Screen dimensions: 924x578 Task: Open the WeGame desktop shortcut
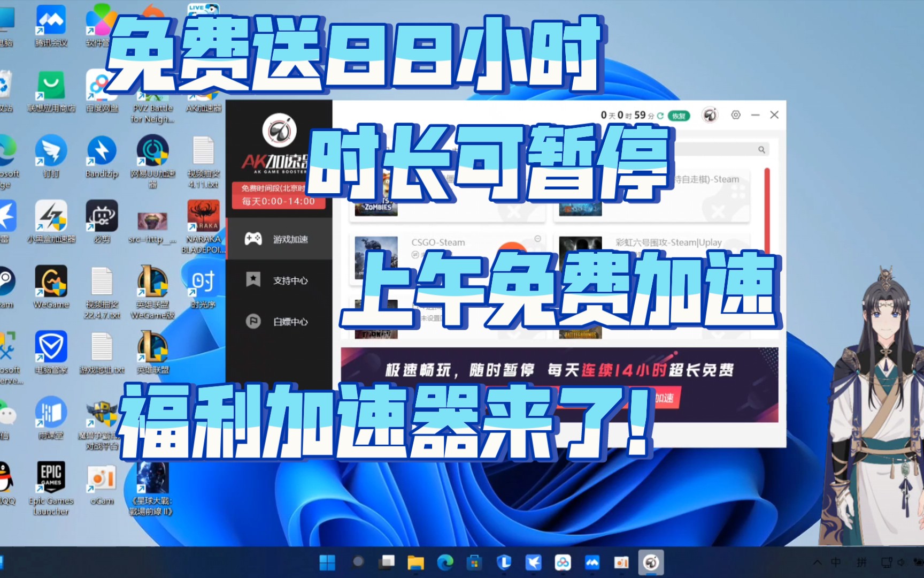51,287
